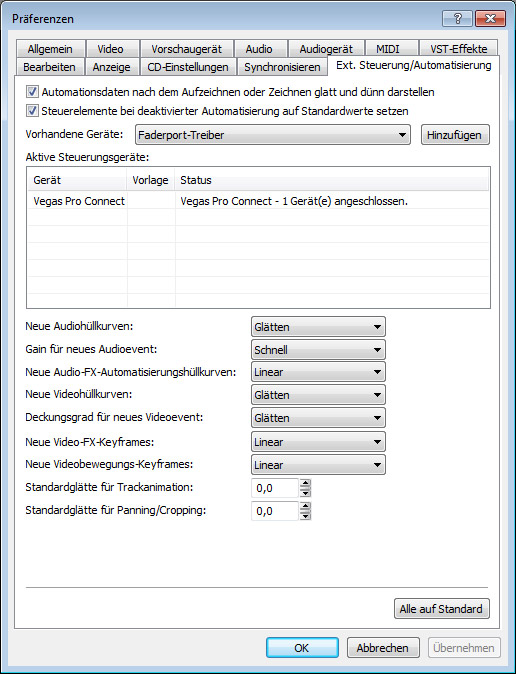Image resolution: width=516 pixels, height=674 pixels.
Task: Decrease Trackanimation smoothness with down arrow
Action: 305,493
